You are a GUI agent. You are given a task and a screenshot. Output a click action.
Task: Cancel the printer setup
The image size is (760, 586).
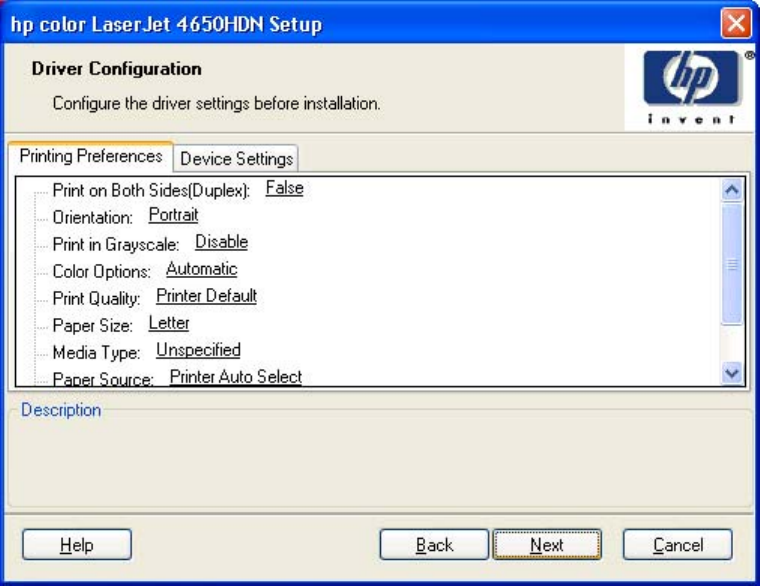pyautogui.click(x=678, y=545)
